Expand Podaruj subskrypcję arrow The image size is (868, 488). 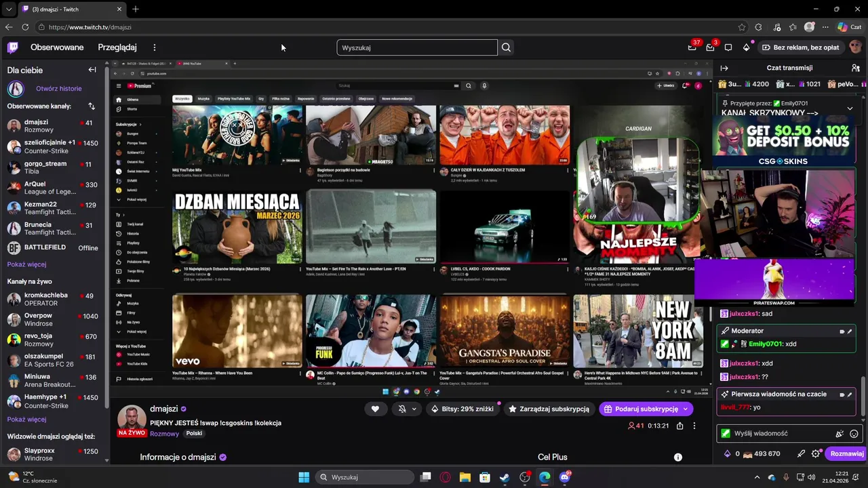(x=686, y=409)
